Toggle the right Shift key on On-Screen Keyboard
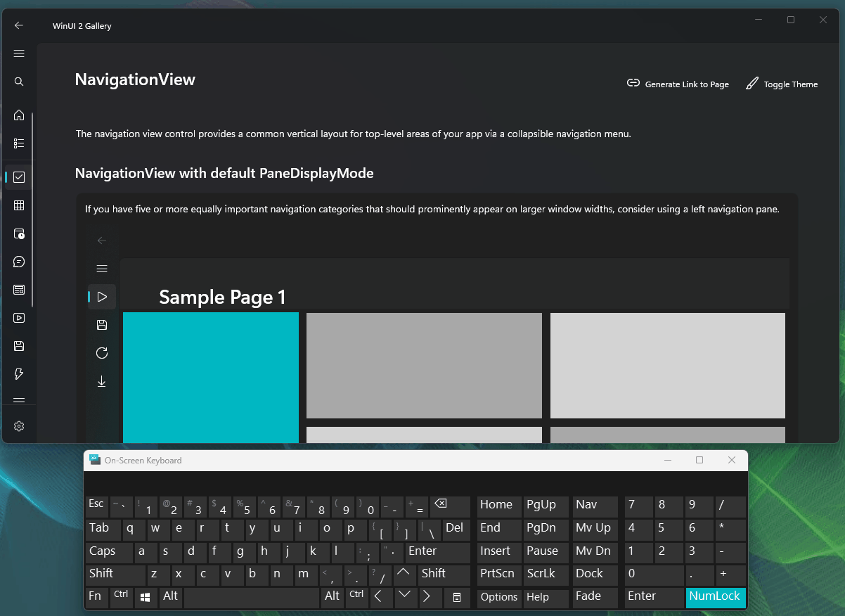The height and width of the screenshot is (616, 845). pyautogui.click(x=444, y=575)
